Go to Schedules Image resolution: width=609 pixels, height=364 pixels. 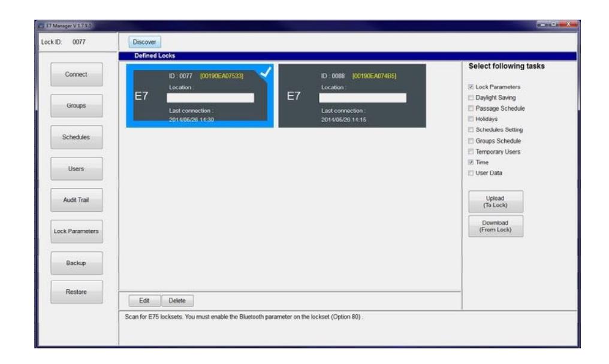(x=77, y=137)
